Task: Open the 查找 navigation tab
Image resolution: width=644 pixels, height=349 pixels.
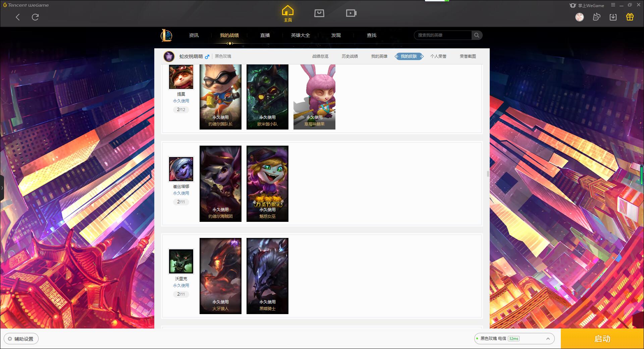Action: (x=372, y=35)
